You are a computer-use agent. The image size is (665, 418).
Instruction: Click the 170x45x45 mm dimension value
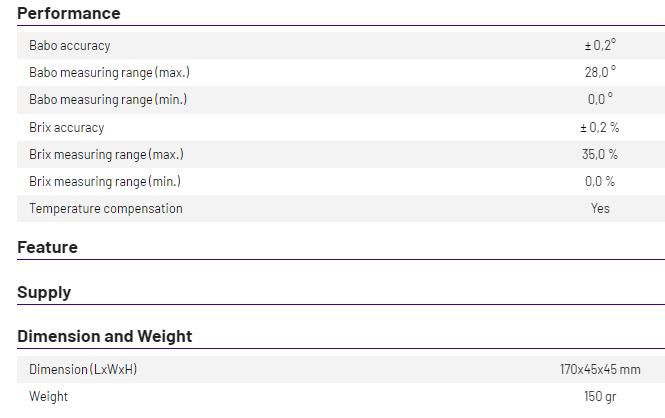(x=599, y=370)
